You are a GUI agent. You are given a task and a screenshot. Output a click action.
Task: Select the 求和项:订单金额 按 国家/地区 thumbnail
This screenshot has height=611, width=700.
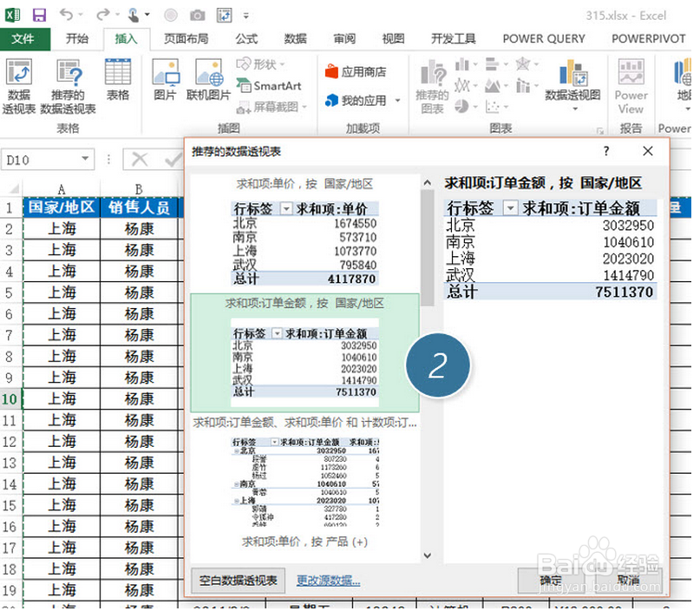coord(305,353)
